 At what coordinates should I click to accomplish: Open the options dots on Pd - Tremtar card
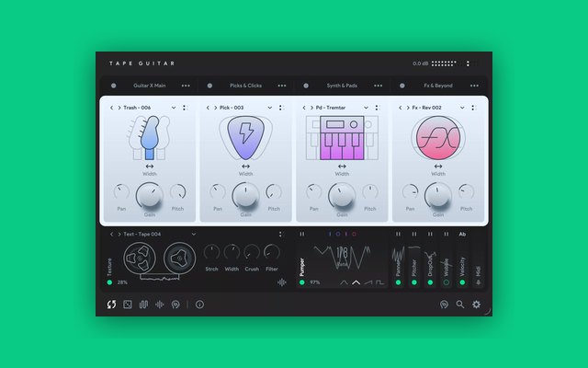tap(377, 108)
